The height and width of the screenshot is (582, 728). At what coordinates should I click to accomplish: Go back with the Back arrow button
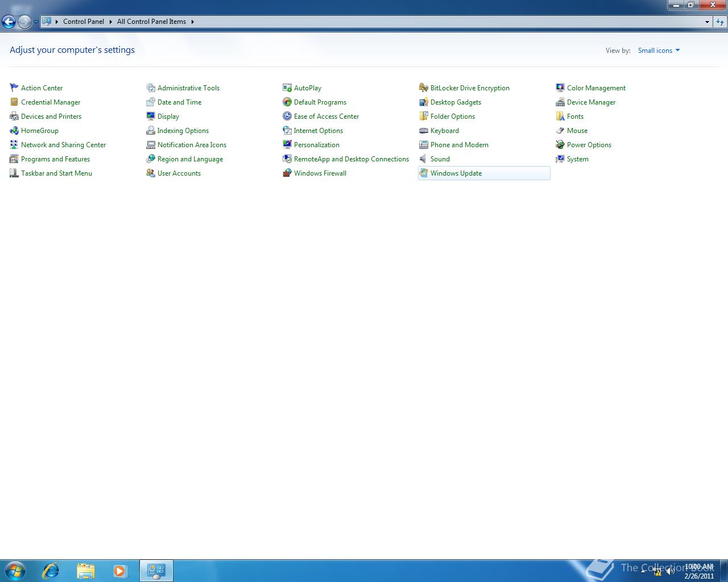(9, 22)
